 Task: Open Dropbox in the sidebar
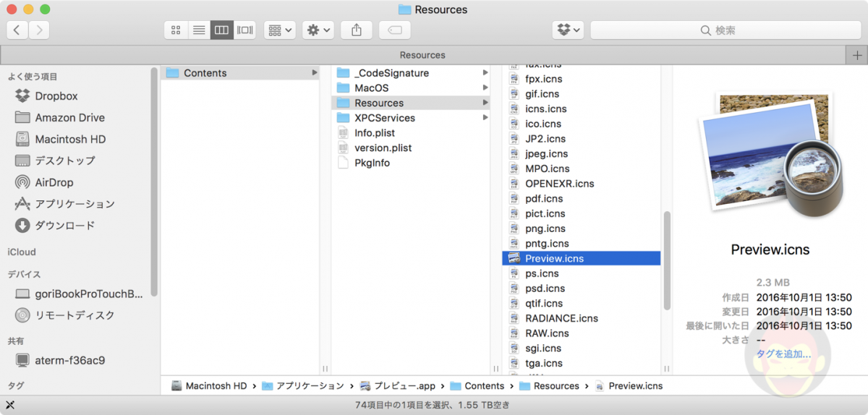(56, 95)
